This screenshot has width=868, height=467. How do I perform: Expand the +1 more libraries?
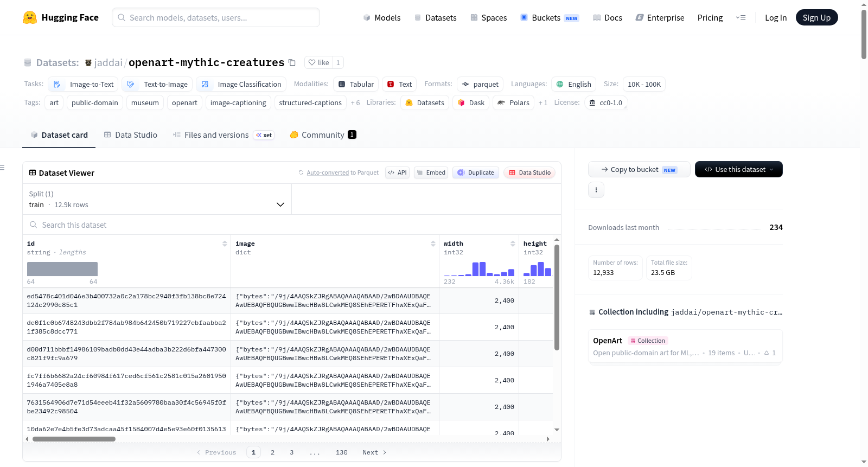pyautogui.click(x=543, y=103)
